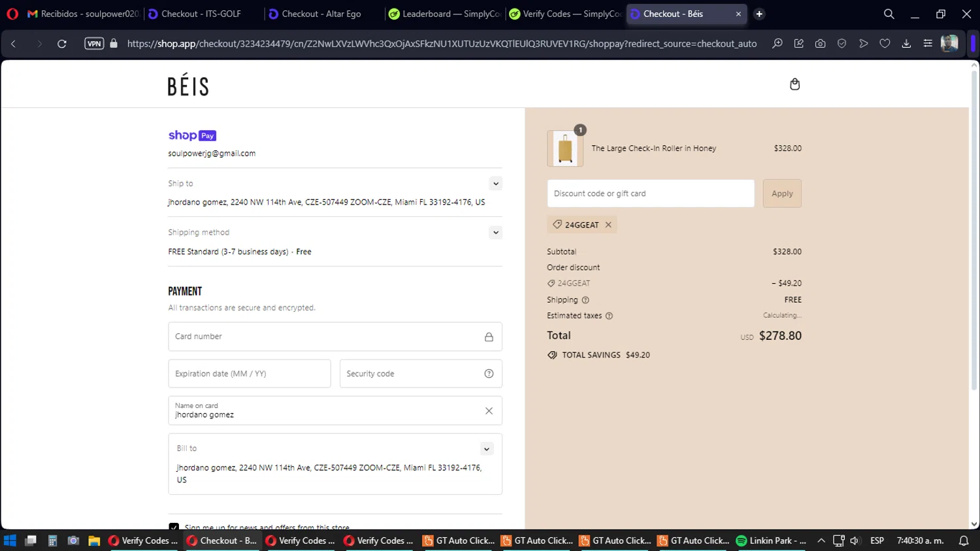The width and height of the screenshot is (980, 551).
Task: Reload the page with browser refresh icon
Action: [62, 44]
